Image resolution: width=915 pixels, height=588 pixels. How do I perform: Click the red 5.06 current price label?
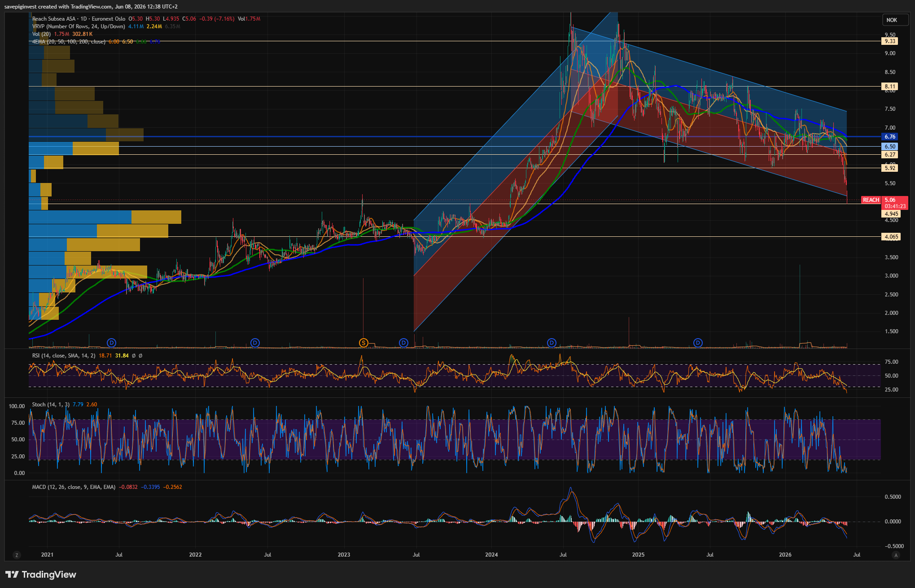click(x=890, y=200)
